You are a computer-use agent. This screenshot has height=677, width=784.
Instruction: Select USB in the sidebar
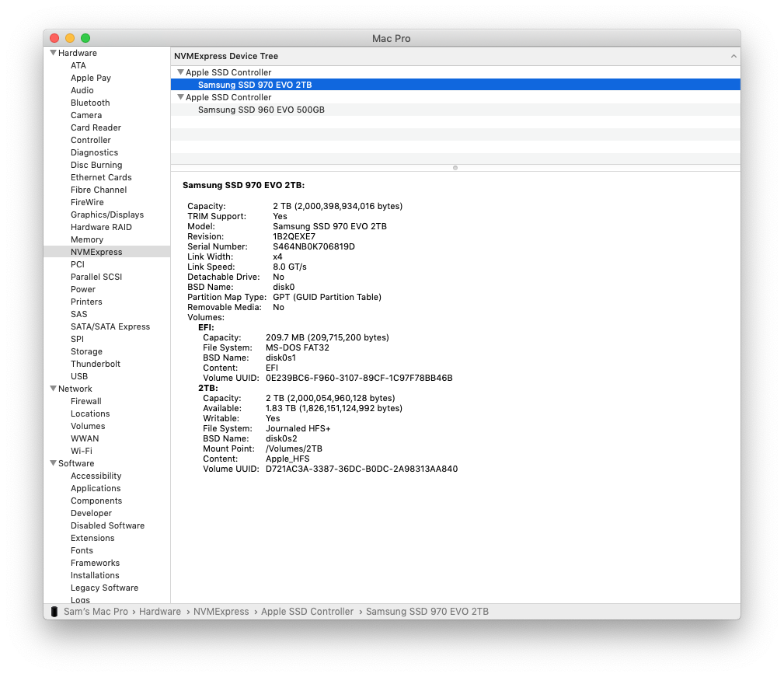(79, 376)
